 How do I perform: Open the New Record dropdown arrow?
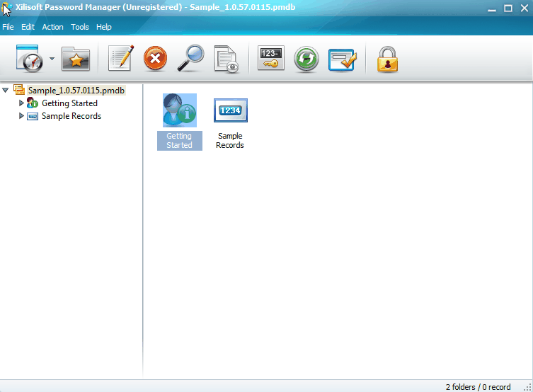click(x=52, y=59)
